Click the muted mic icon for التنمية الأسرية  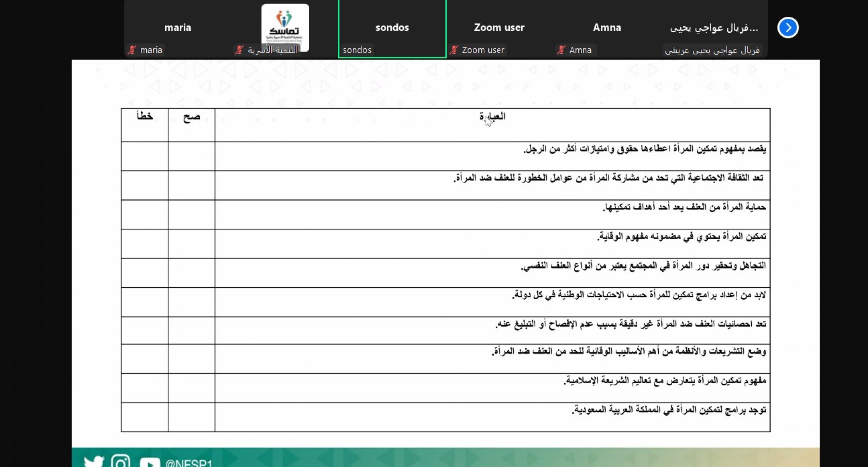pos(239,50)
